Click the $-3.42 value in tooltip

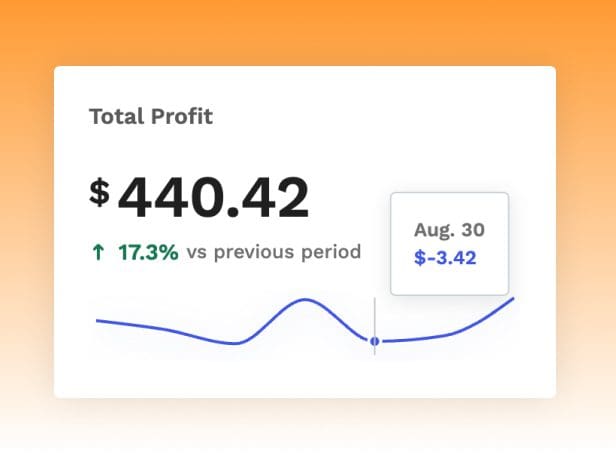pyautogui.click(x=445, y=257)
